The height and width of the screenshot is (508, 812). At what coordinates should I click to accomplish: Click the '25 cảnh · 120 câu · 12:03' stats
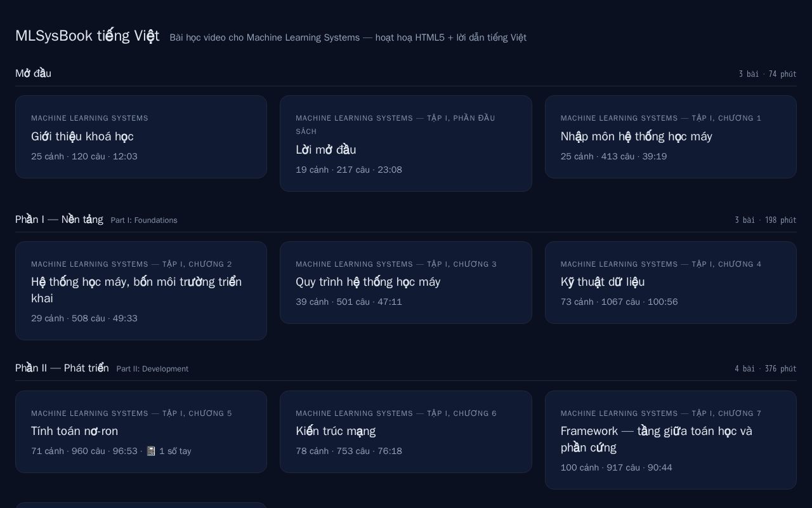(x=84, y=156)
